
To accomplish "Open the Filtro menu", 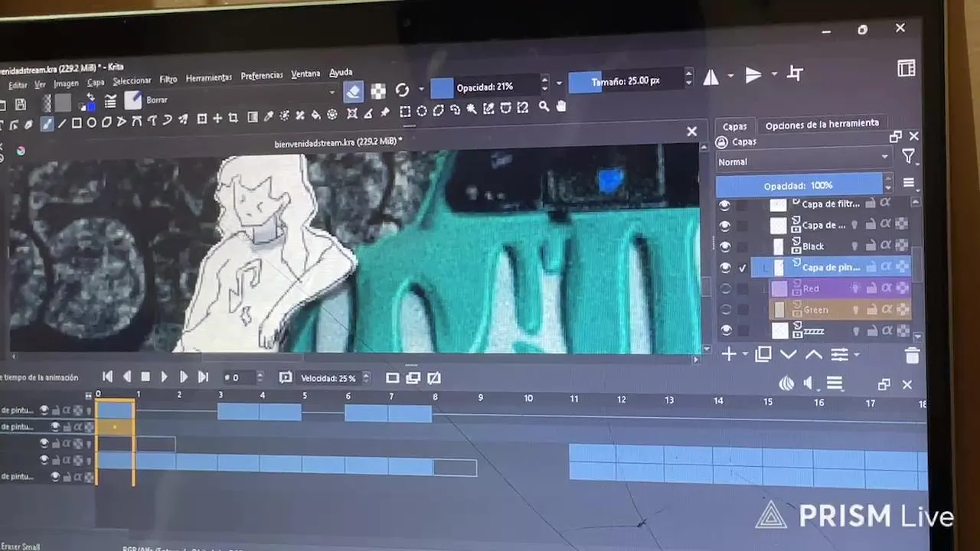I will (x=168, y=80).
